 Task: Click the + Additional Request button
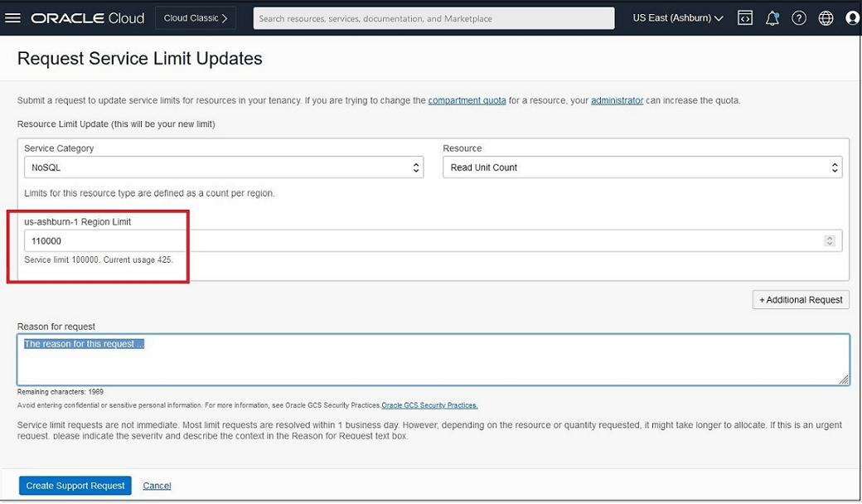tap(801, 299)
